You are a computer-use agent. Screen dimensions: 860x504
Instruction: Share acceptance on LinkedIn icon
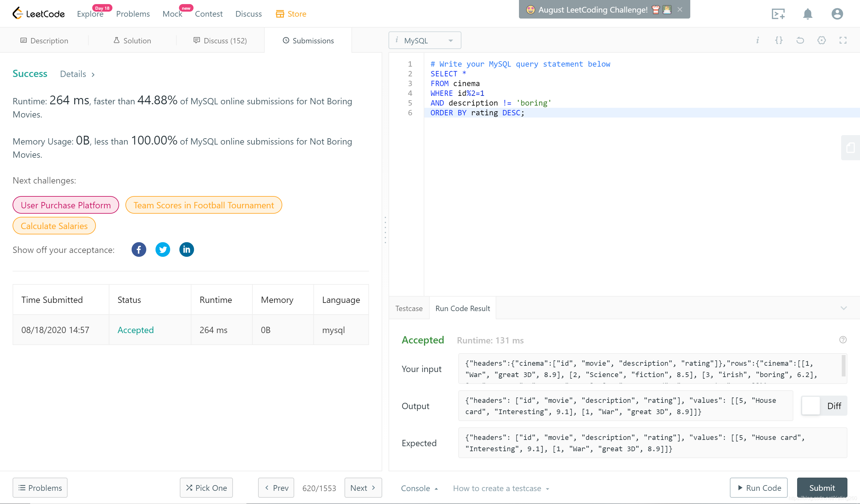point(186,250)
